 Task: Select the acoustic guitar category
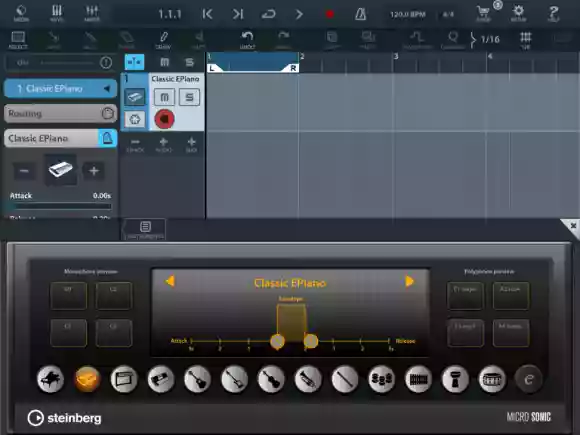197,379
